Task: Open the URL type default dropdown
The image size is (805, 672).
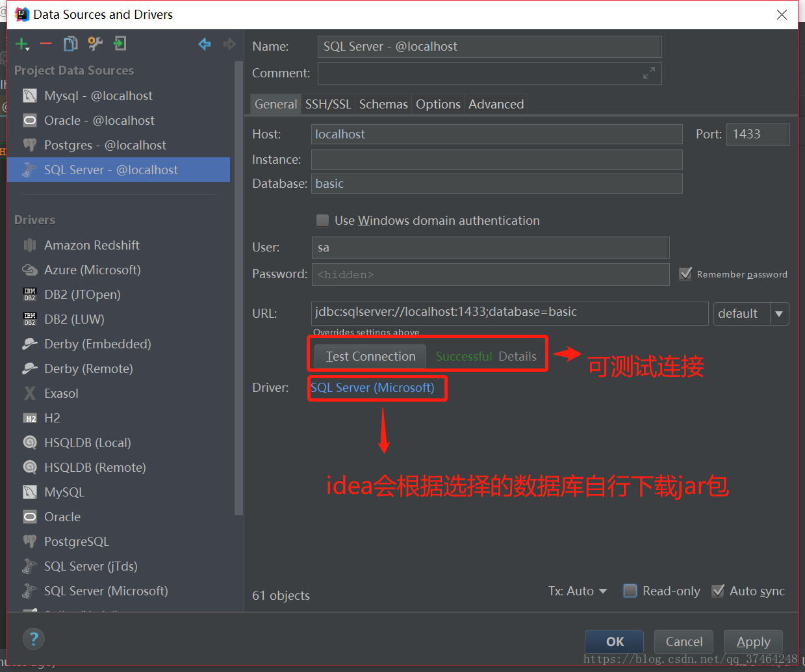Action: tap(751, 314)
